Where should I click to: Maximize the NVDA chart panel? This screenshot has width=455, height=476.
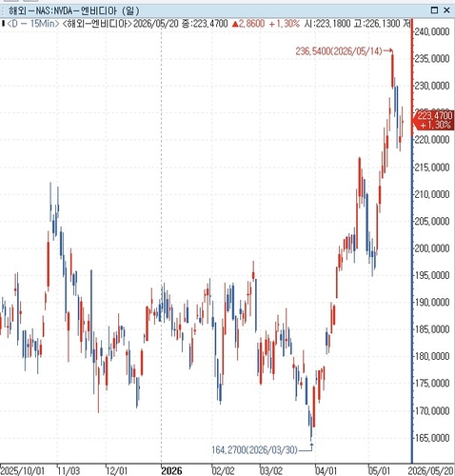[x=434, y=10]
